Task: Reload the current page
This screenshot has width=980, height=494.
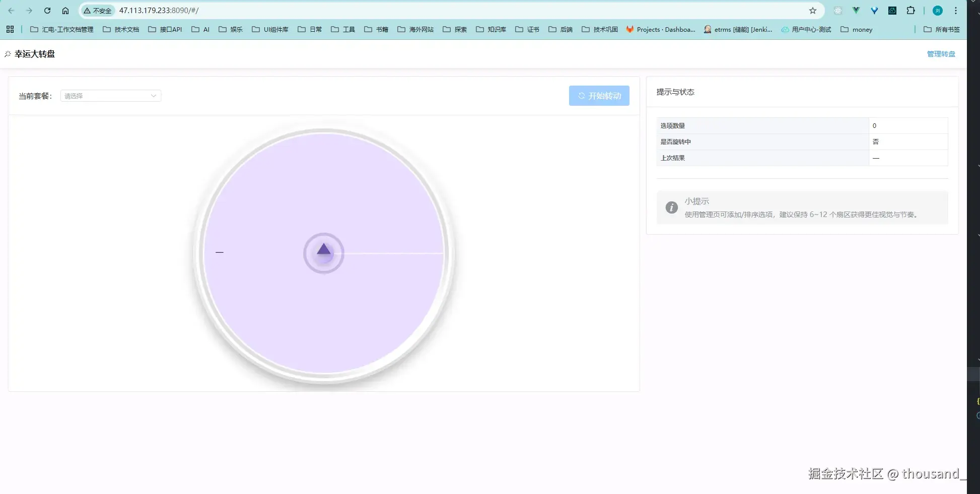Action: 47,11
